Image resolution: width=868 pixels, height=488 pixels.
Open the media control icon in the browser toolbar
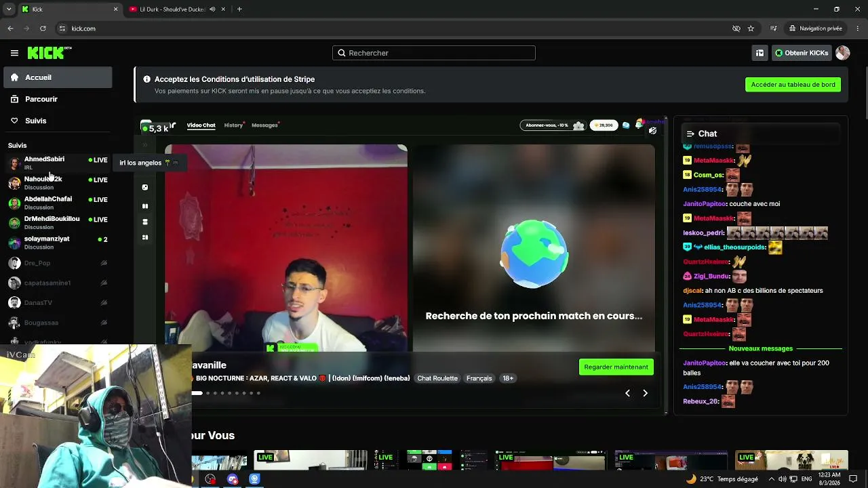(773, 28)
